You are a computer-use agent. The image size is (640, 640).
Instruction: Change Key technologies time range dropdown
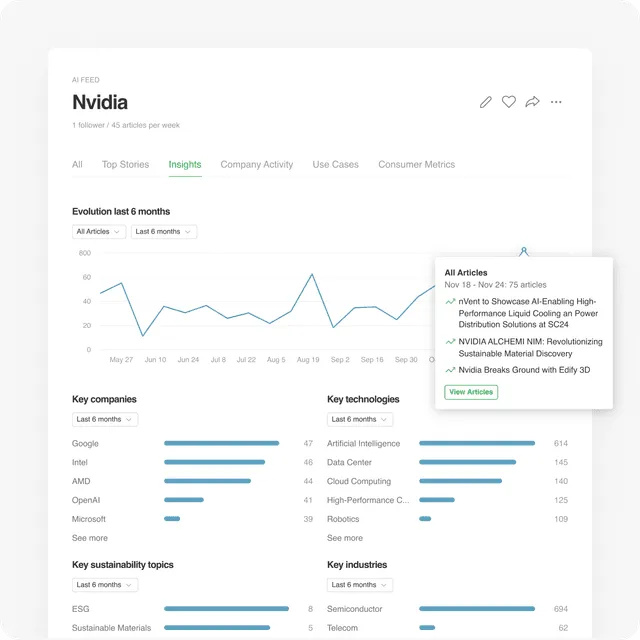pos(360,420)
